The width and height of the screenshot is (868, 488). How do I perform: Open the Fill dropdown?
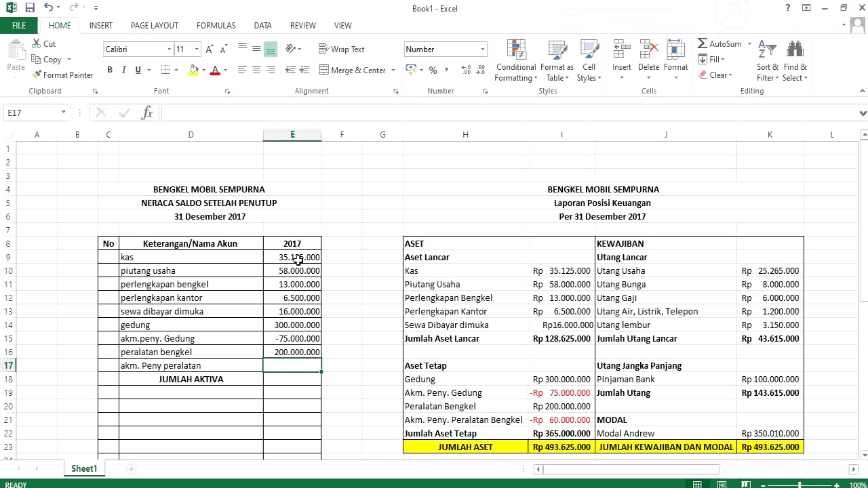click(x=712, y=59)
